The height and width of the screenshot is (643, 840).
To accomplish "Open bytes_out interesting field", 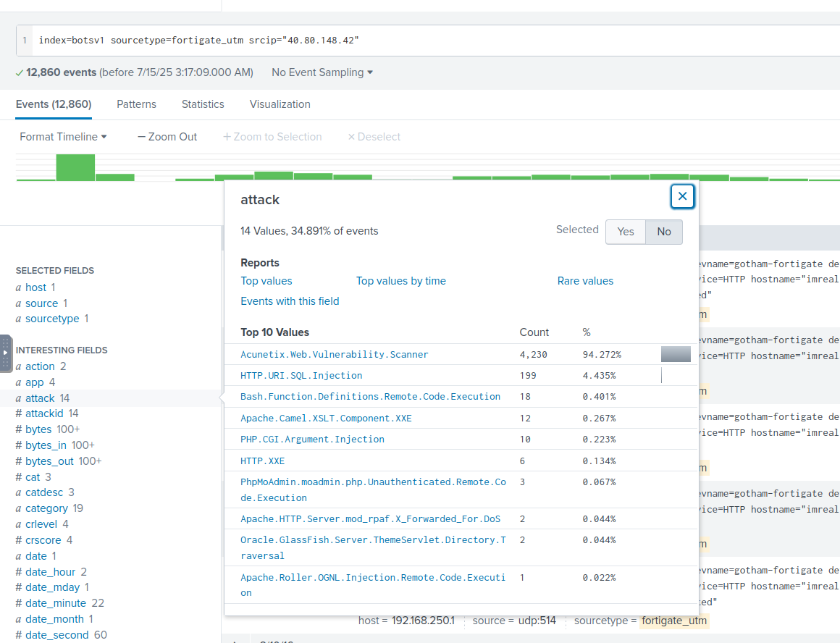I will [49, 461].
